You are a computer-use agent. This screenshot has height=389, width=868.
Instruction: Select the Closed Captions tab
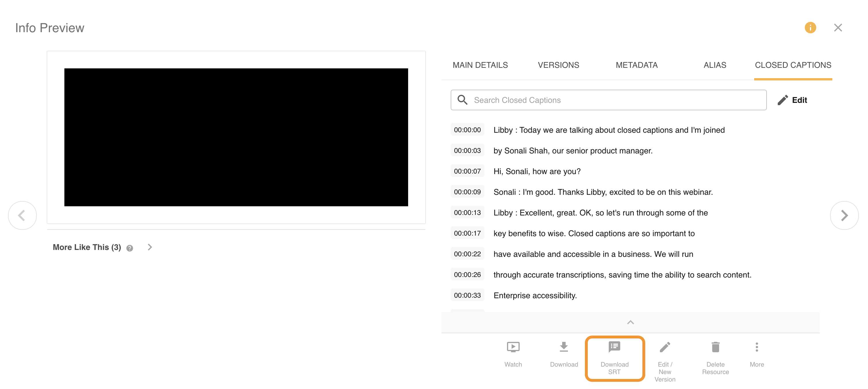793,65
